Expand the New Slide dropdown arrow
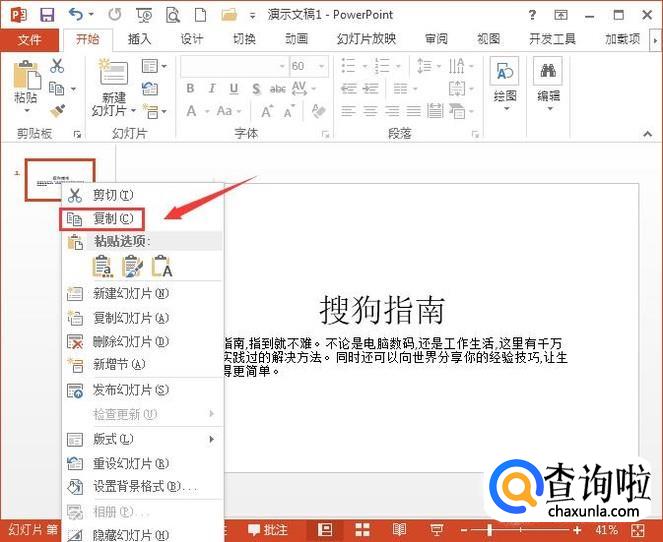The image size is (663, 542). pyautogui.click(x=133, y=111)
